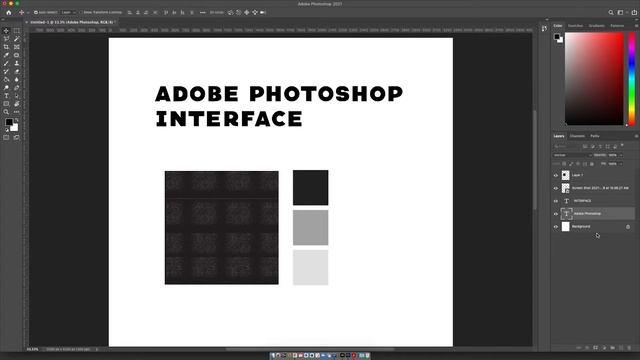Screen dimensions: 640x360
Task: Click the Background layer thumbnail
Action: click(565, 227)
